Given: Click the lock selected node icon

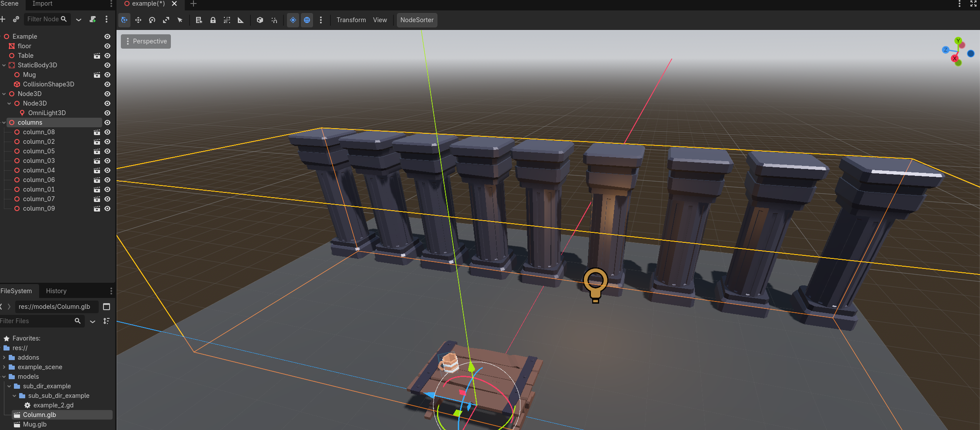Looking at the screenshot, I should (x=213, y=20).
